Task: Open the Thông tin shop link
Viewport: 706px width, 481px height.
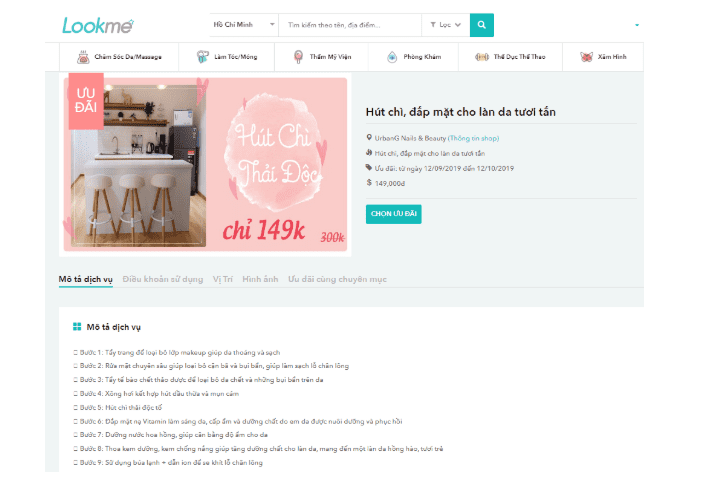Action: pos(474,138)
